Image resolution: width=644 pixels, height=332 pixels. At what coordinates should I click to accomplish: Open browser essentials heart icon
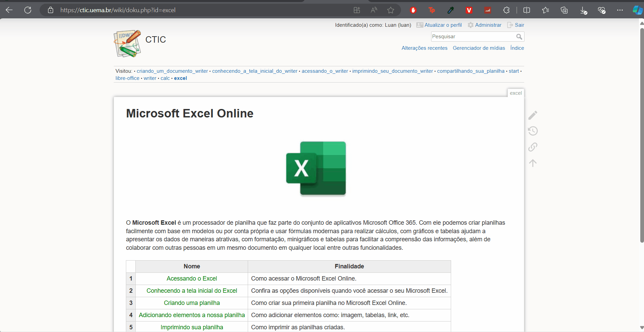[x=601, y=10]
